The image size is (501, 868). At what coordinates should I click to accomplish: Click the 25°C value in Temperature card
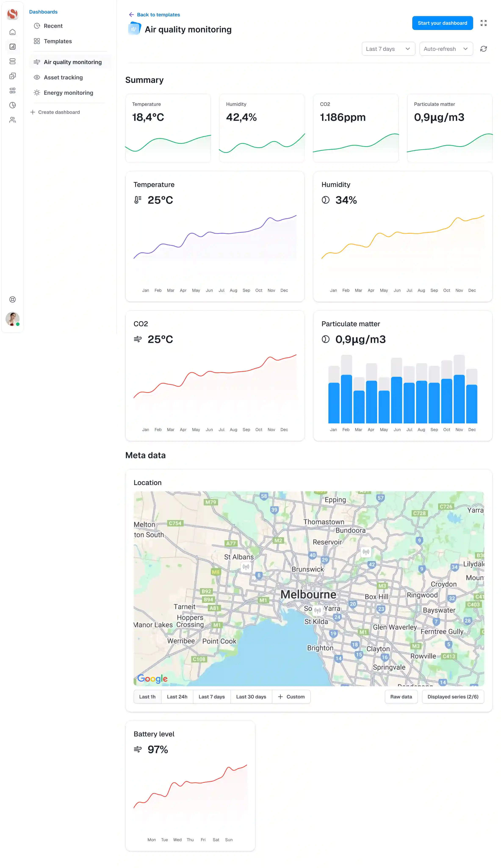tap(160, 200)
